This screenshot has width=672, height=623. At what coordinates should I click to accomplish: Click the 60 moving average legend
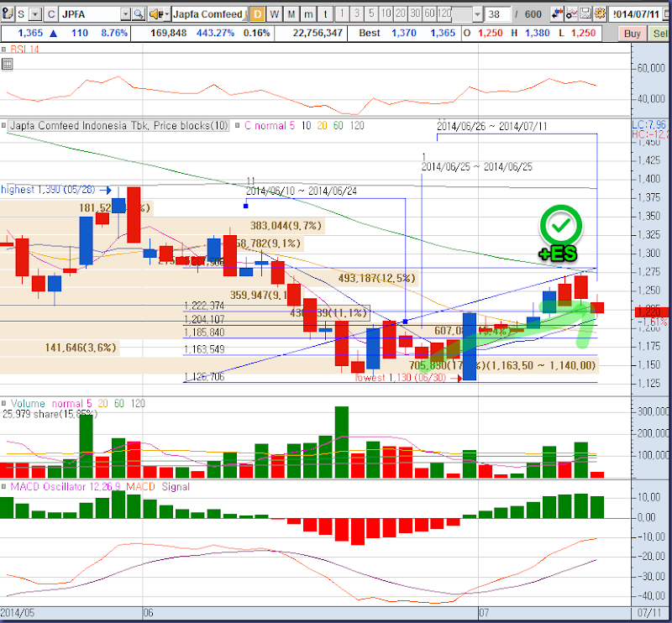tap(339, 126)
